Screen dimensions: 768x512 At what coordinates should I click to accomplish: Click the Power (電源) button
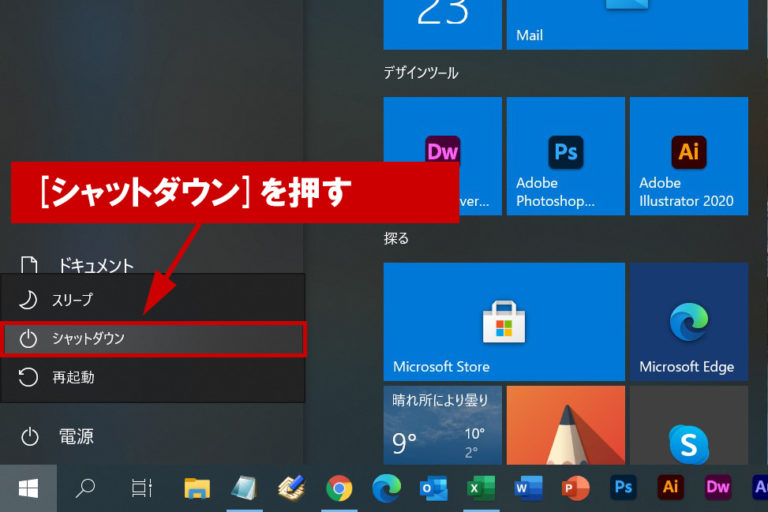click(x=60, y=436)
